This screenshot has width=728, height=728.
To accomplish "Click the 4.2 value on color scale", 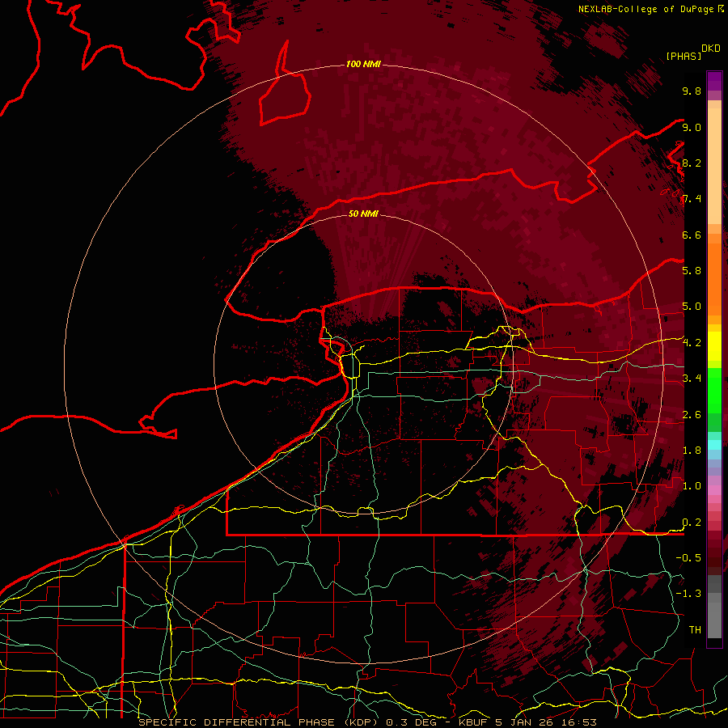I will (x=692, y=343).
